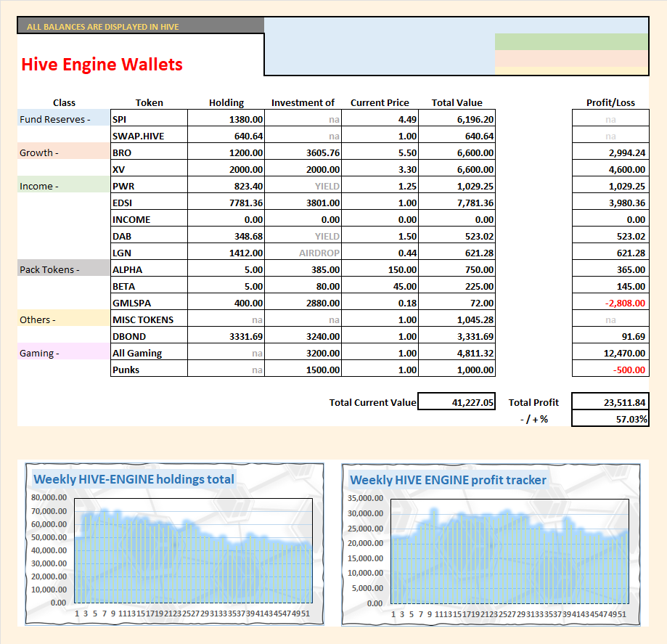667x644 pixels.
Task: Select EDSI holding value 7781.36
Action: tap(226, 201)
